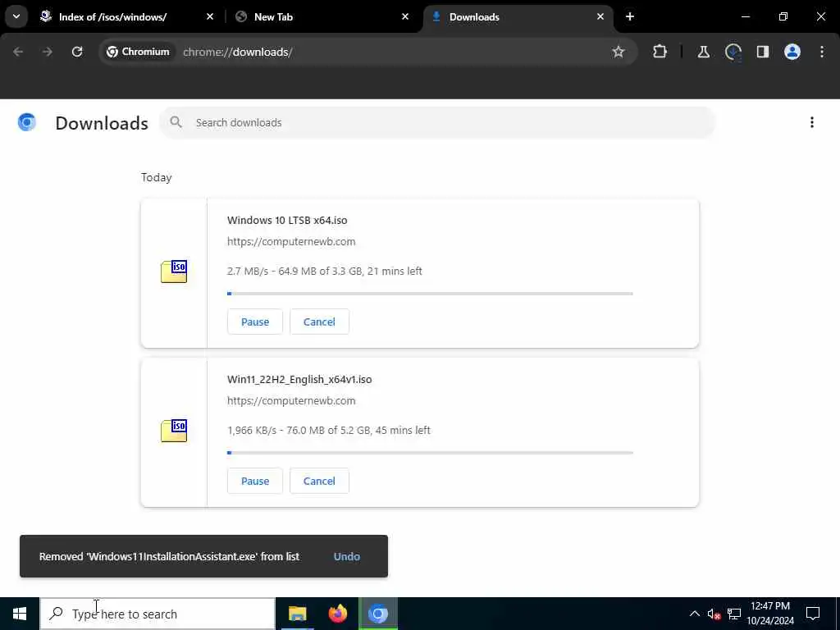Open File Explorer from the taskbar
Viewport: 840px width, 630px height.
click(x=297, y=614)
